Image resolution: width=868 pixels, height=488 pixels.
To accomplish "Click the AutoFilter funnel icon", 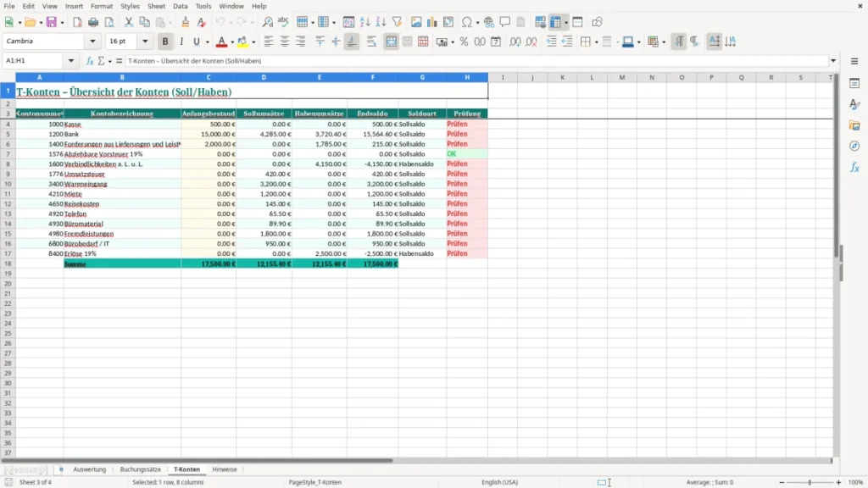I will coord(397,22).
